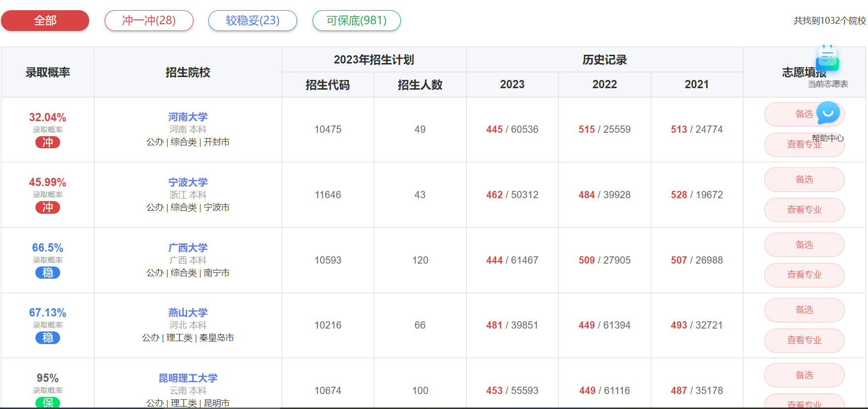Open the 昆明理工大学 school link
Image resolution: width=868 pixels, height=409 pixels.
coord(188,378)
